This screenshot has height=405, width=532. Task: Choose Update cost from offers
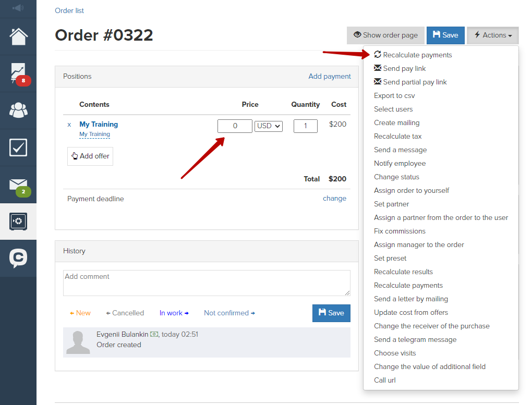(x=411, y=312)
